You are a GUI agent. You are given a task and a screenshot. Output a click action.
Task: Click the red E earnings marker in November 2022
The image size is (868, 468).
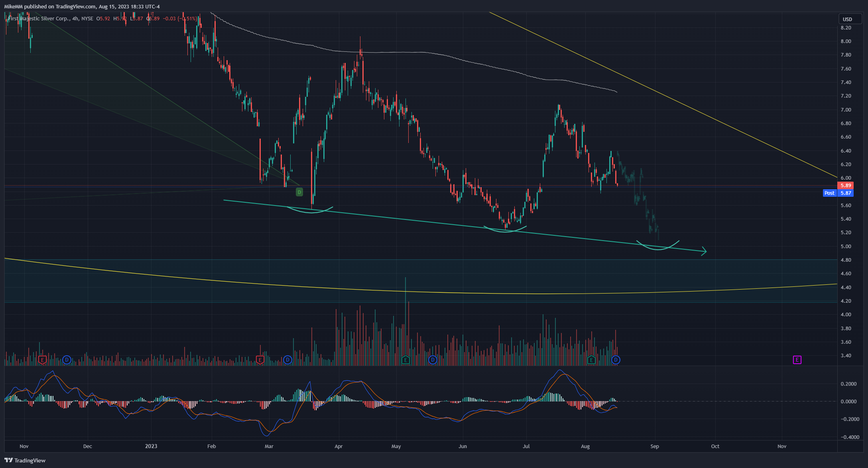pos(43,360)
